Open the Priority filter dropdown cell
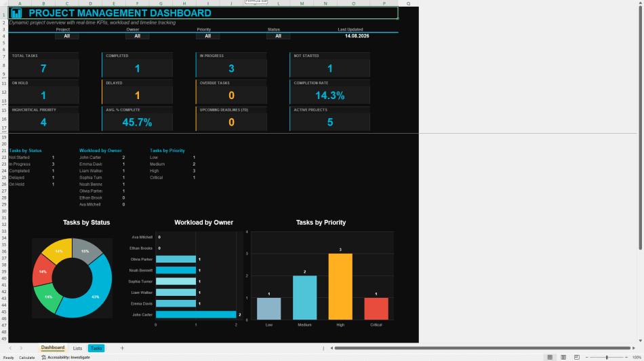This screenshot has height=361, width=644. (208, 36)
